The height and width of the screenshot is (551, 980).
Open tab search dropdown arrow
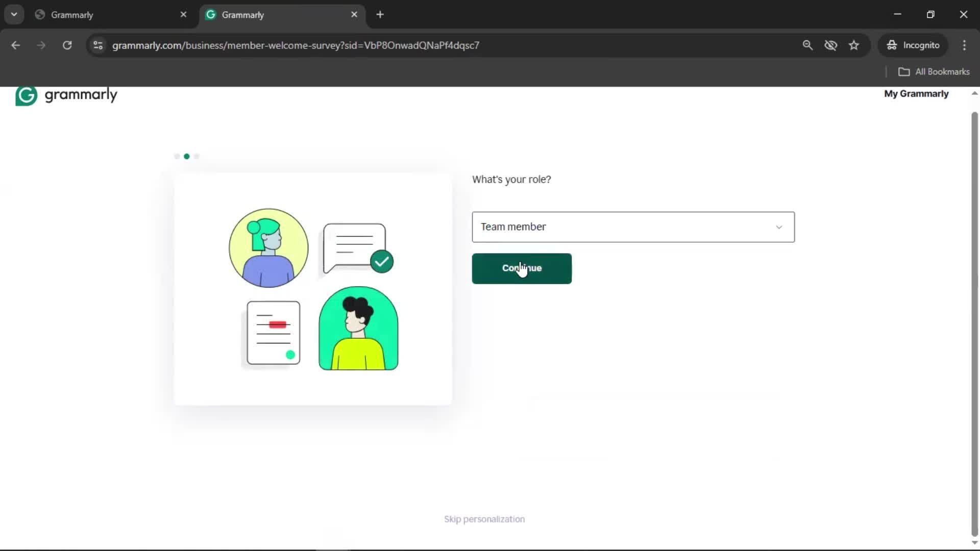point(14,15)
